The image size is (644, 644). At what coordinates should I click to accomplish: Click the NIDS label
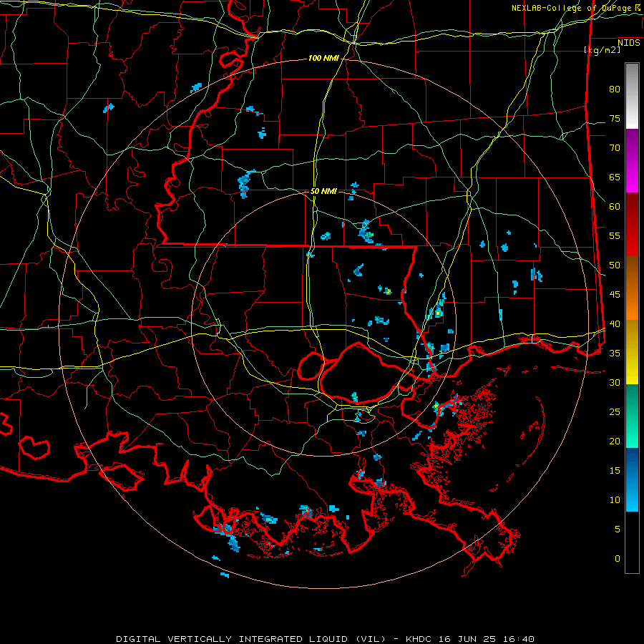point(629,43)
